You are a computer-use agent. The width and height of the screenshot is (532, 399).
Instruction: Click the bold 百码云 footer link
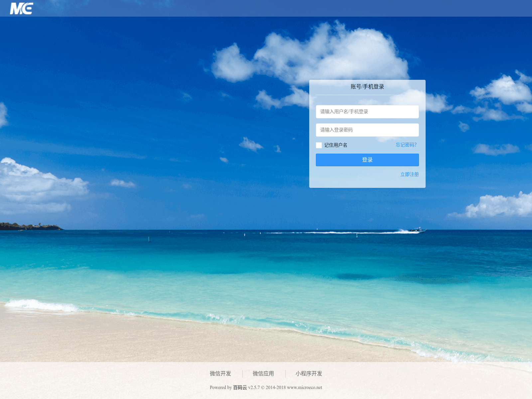[240, 388]
